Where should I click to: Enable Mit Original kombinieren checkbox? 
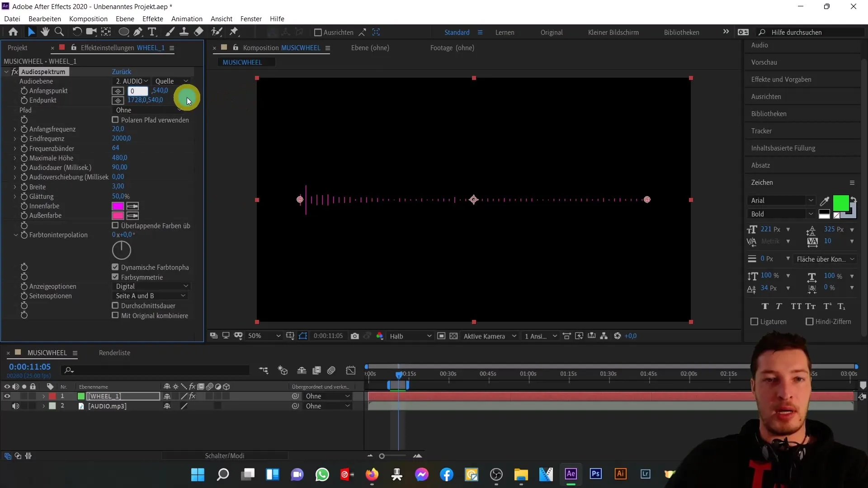point(115,315)
